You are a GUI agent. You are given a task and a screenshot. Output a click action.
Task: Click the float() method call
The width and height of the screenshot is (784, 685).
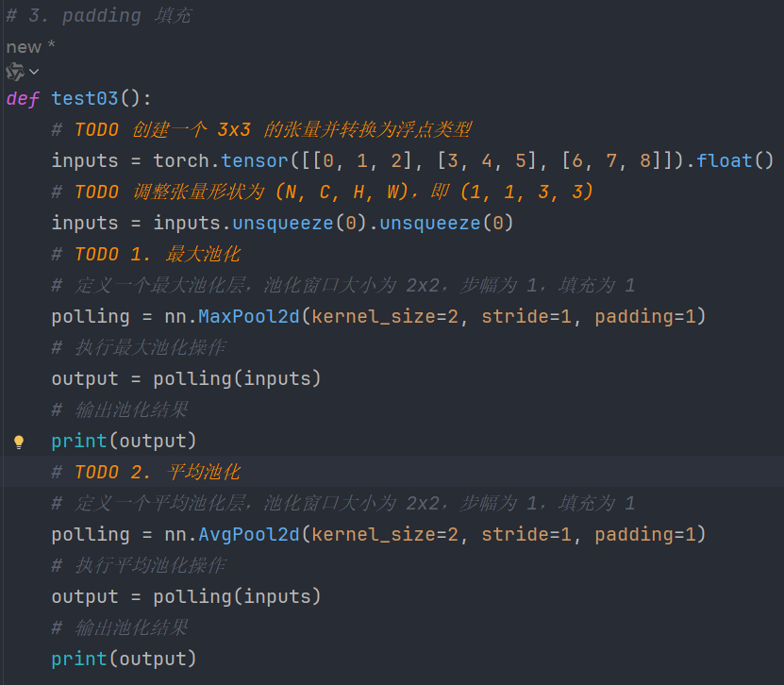click(x=735, y=161)
